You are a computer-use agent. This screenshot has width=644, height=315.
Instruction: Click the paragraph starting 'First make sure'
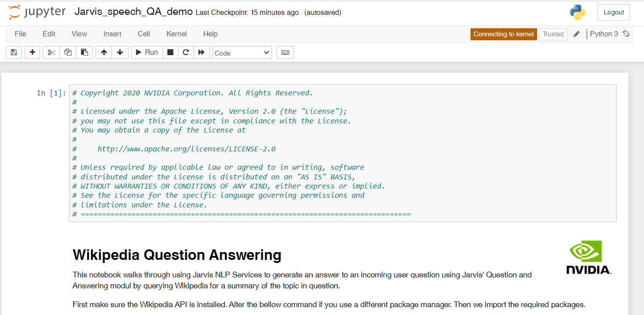point(329,304)
